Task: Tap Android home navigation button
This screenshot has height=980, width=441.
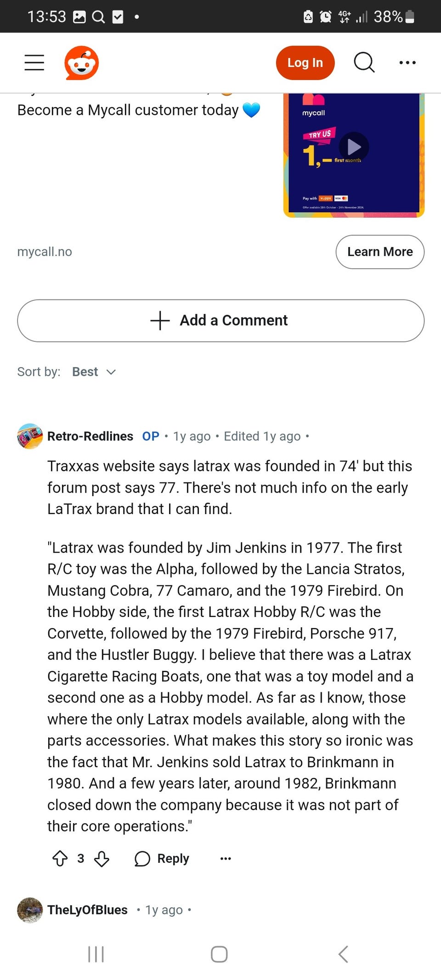Action: pyautogui.click(x=219, y=954)
